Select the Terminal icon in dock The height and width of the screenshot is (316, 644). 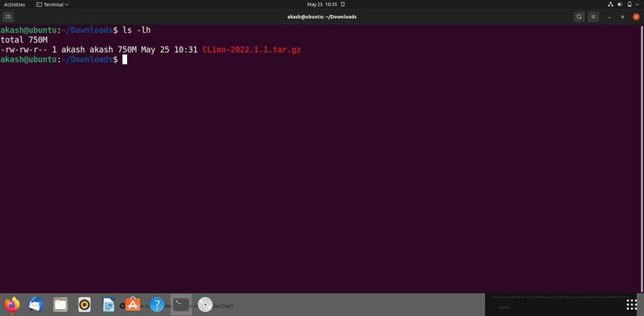[x=181, y=305]
